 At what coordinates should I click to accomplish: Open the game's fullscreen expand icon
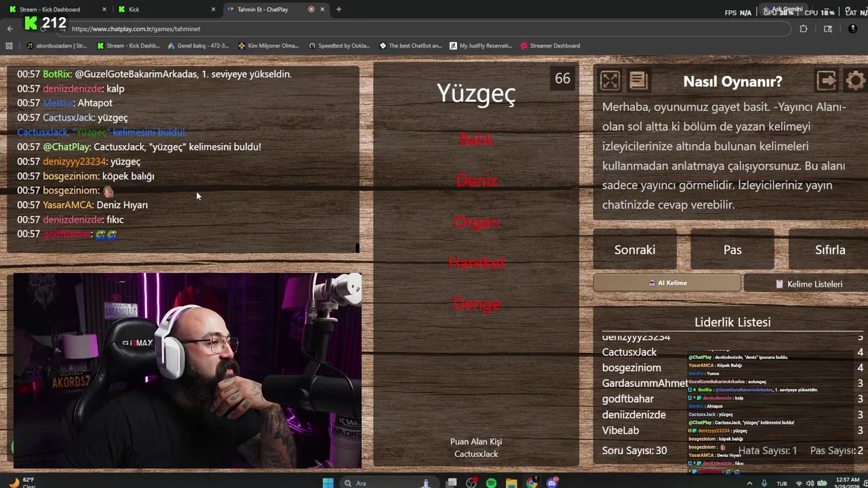[x=610, y=81]
